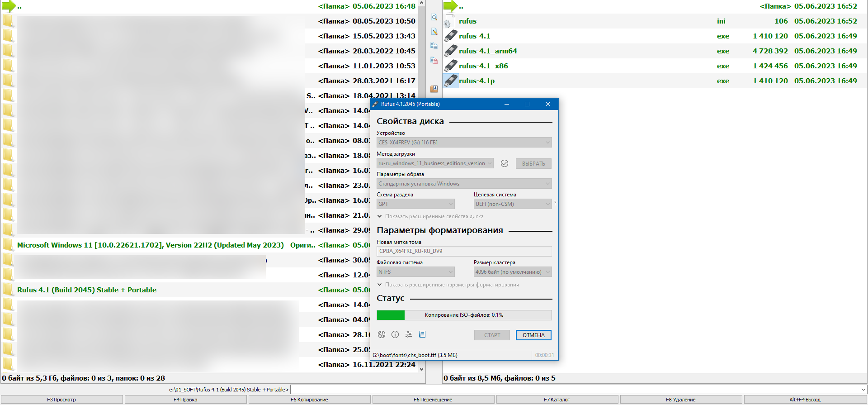Click the F5 Копирование button
This screenshot has width=868, height=405.
[309, 400]
